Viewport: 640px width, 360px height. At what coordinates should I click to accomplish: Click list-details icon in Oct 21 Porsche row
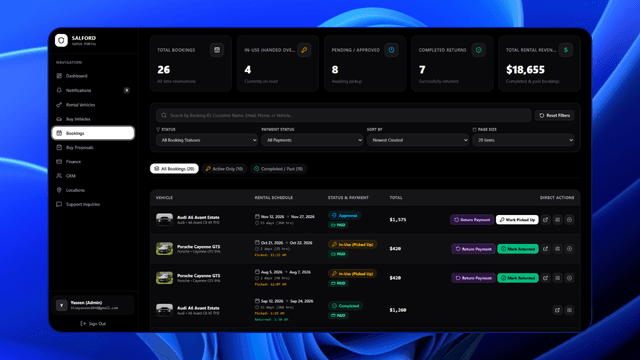(558, 249)
